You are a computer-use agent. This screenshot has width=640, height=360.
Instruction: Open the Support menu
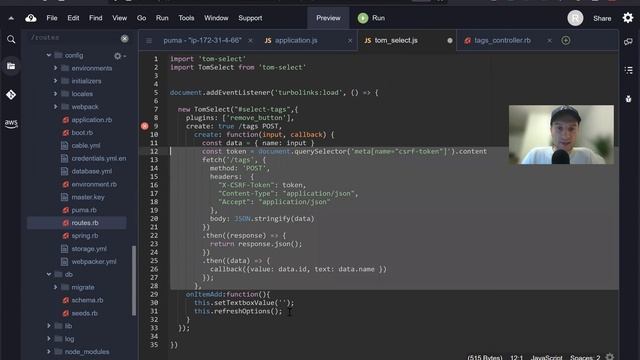[250, 18]
